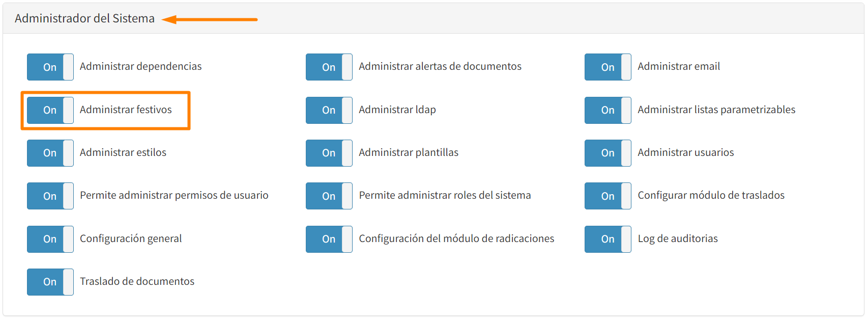The width and height of the screenshot is (868, 319).
Task: Switch off Configurar módulo de traslados
Action: click(x=607, y=196)
